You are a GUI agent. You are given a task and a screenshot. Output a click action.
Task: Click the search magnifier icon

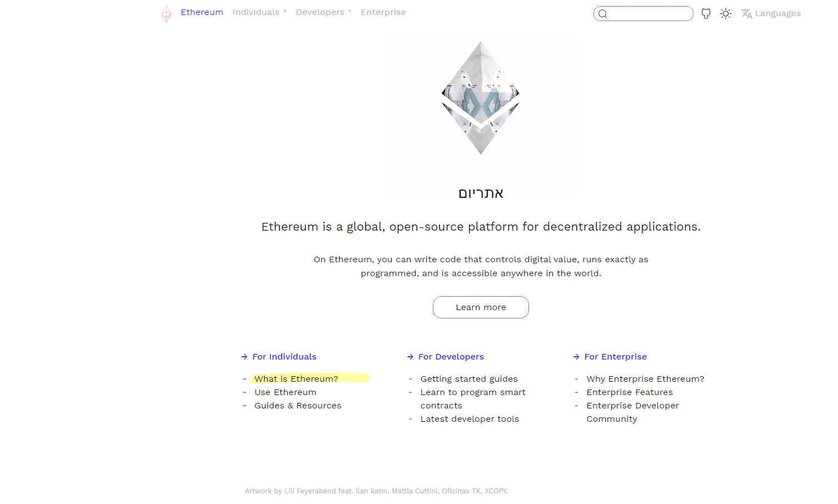click(x=602, y=14)
